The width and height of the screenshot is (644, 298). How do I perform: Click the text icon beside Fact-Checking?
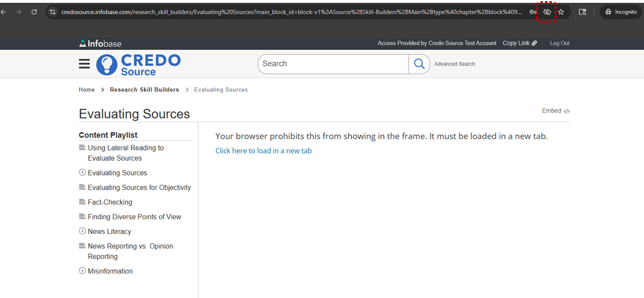[82, 202]
